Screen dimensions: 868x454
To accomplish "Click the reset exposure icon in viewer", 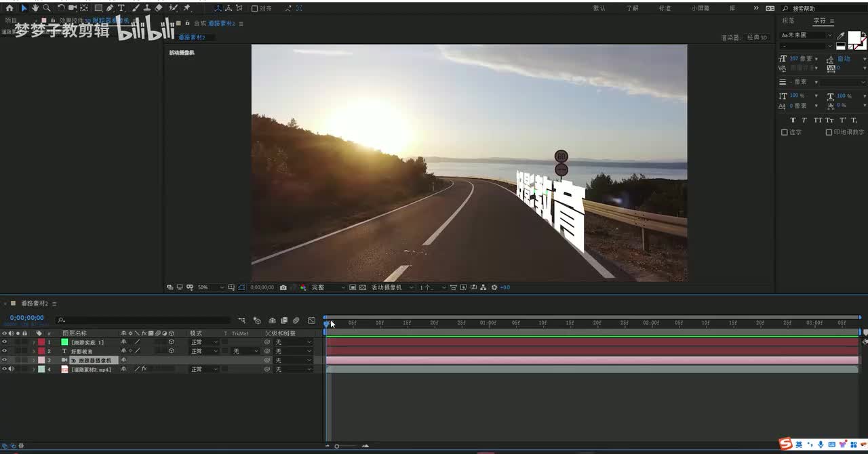I will pos(494,287).
